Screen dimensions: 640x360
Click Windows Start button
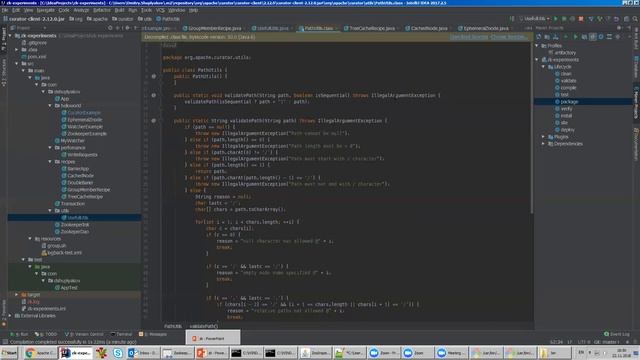[10, 353]
